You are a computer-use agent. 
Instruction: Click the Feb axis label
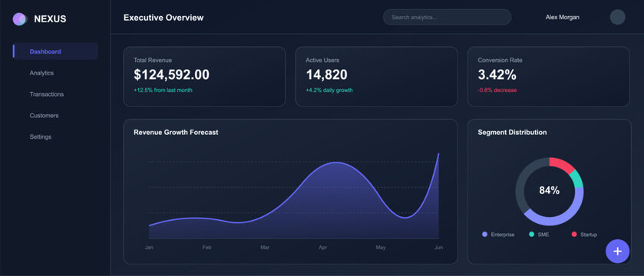207,248
